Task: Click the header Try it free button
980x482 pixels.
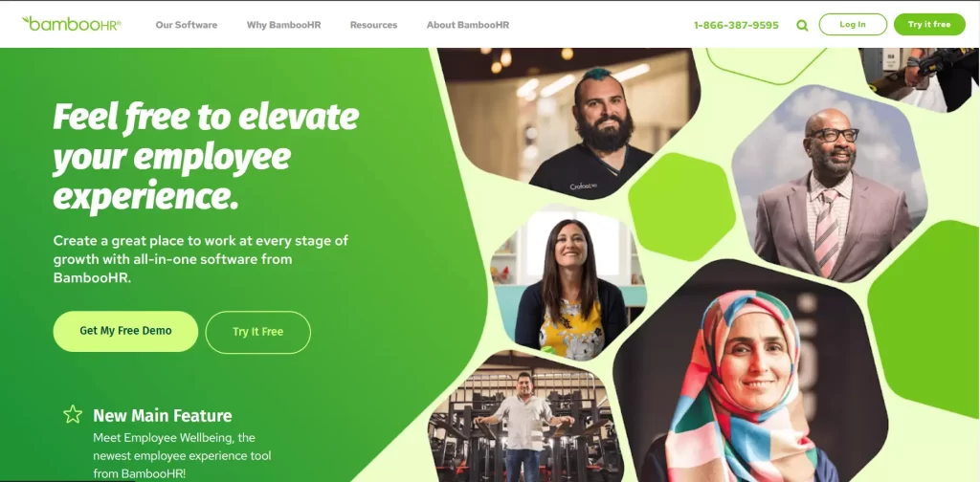Action: (928, 24)
